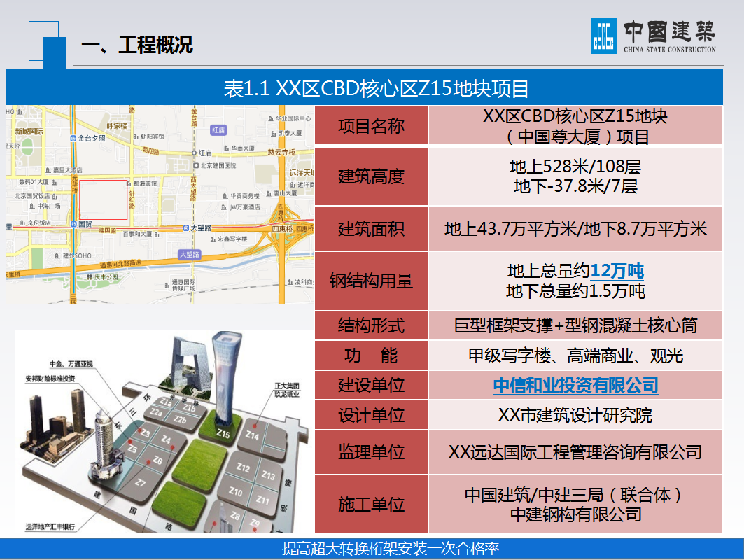Select the 钢结构用量 header cell
This screenshot has width=744, height=560.
coord(371,281)
